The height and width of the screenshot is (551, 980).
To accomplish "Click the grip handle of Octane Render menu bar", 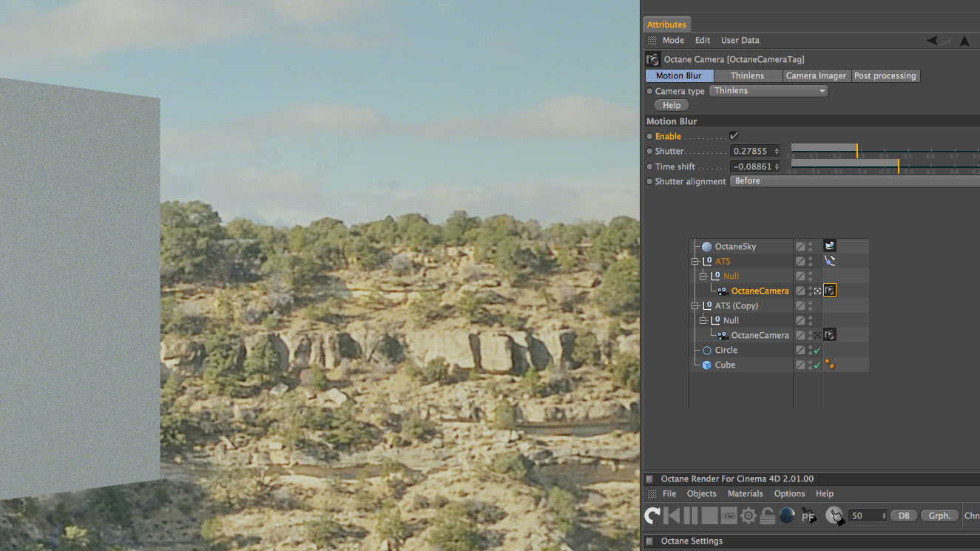I will pos(652,493).
